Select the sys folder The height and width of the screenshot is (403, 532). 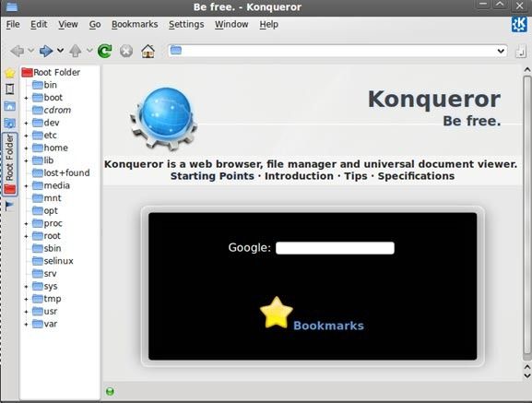pos(45,286)
